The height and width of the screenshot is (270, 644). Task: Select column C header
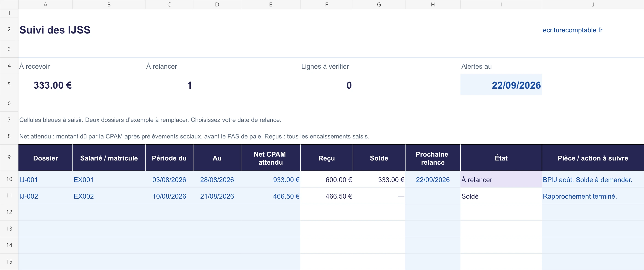pyautogui.click(x=169, y=5)
